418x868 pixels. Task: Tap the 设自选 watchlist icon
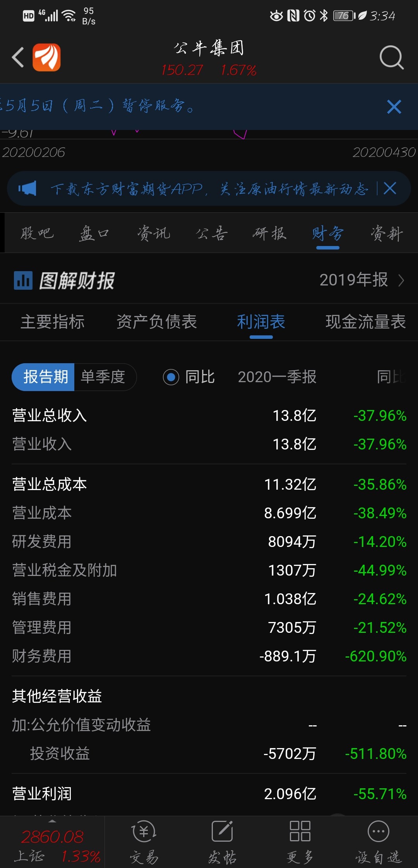click(x=378, y=832)
